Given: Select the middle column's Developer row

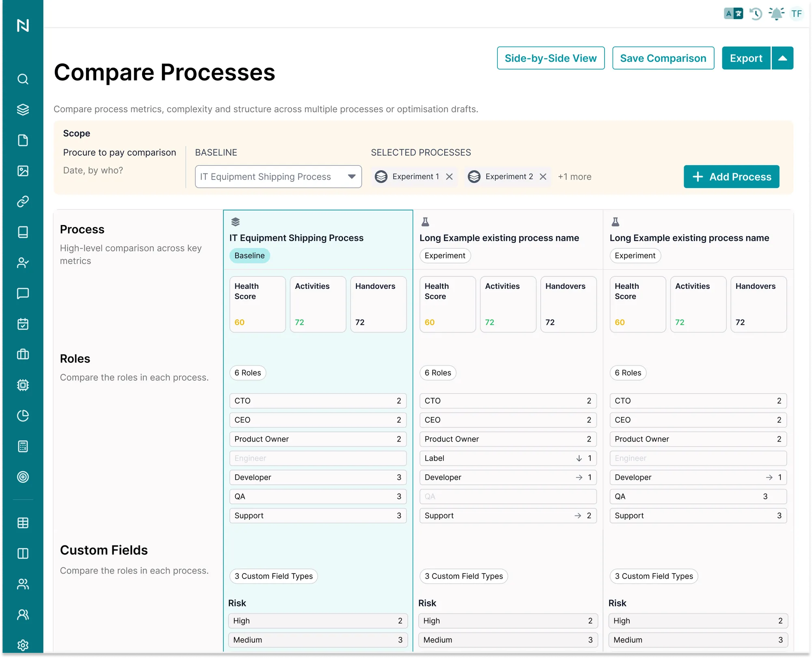Looking at the screenshot, I should 508,477.
